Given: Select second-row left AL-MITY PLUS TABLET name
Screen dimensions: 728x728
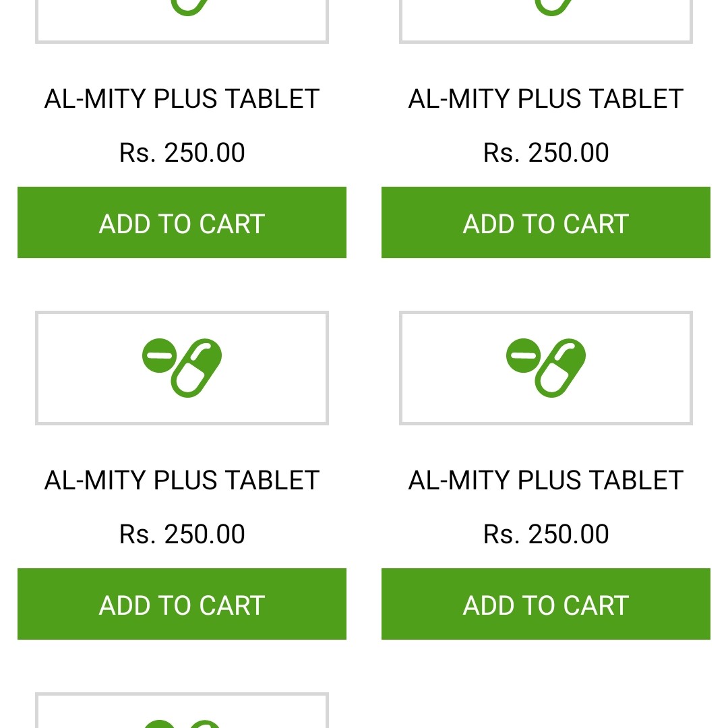Looking at the screenshot, I should [182, 481].
